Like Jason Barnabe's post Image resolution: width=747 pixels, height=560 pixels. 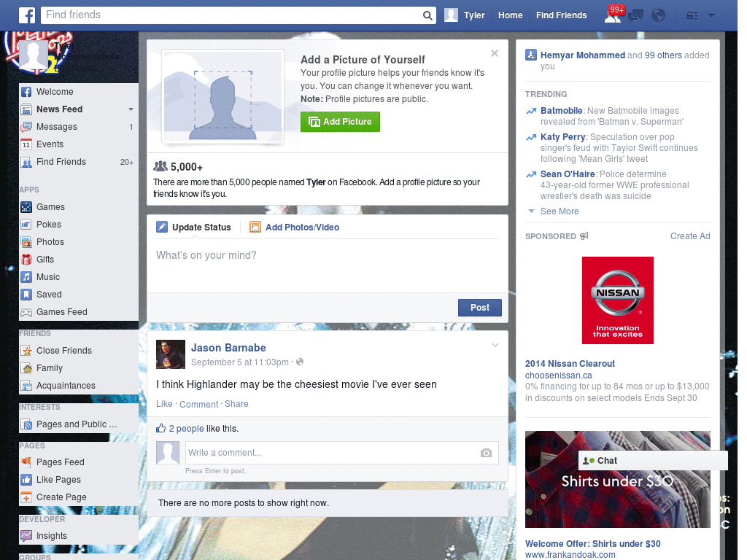pyautogui.click(x=164, y=404)
